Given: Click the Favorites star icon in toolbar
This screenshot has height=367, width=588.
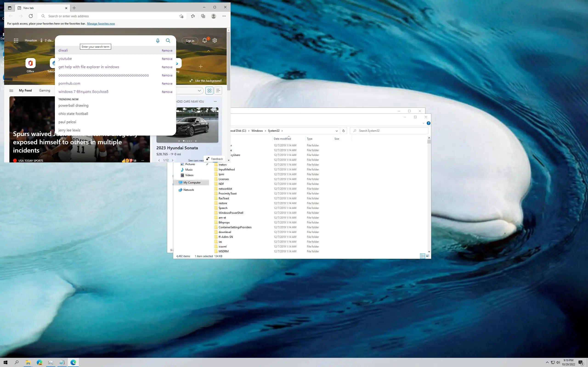Looking at the screenshot, I should 193,16.
